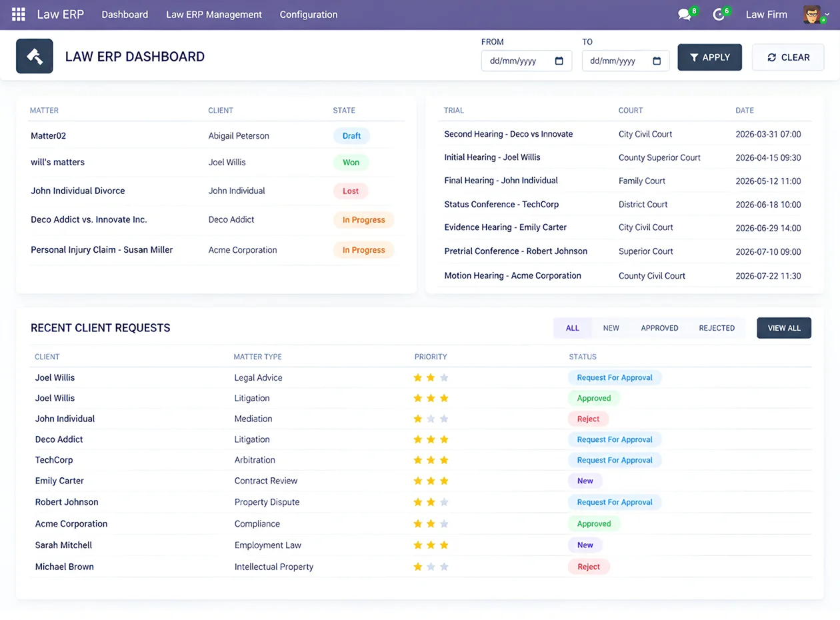
Task: Filter client requests by REJECTED
Action: pyautogui.click(x=717, y=328)
